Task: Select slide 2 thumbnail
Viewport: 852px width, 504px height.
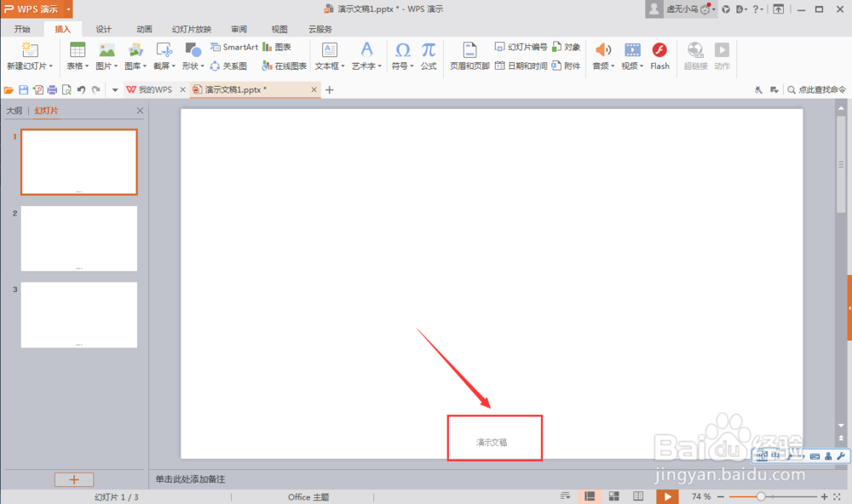Action: (78, 238)
